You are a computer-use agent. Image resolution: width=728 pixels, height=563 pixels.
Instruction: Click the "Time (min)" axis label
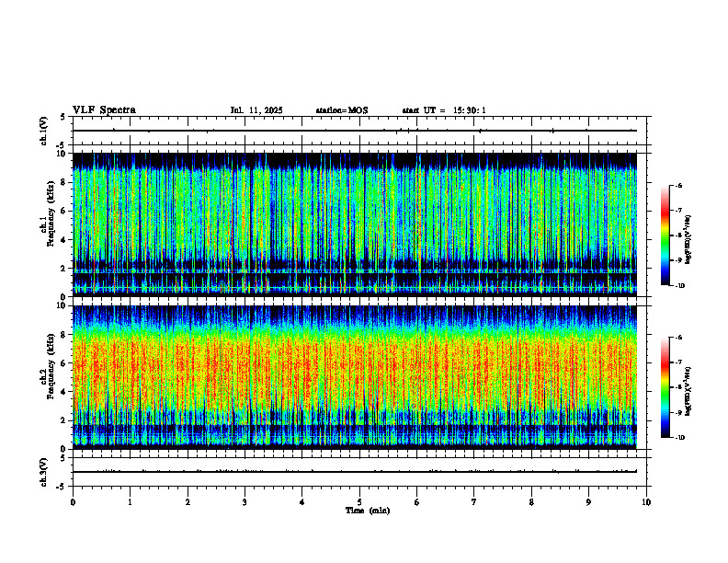point(368,511)
